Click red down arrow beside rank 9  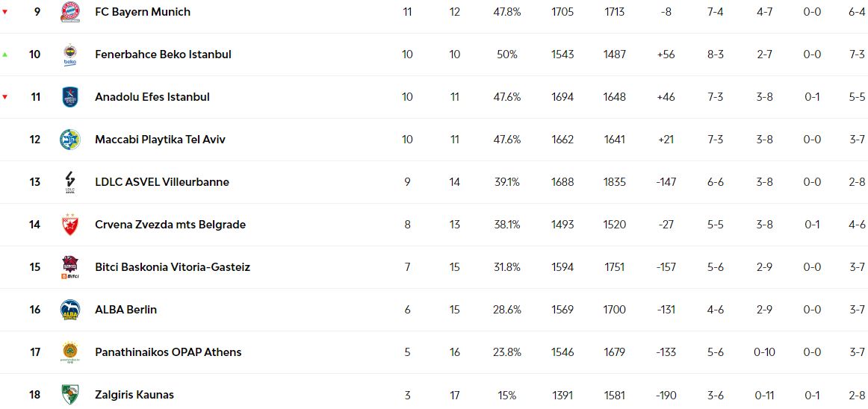5,12
